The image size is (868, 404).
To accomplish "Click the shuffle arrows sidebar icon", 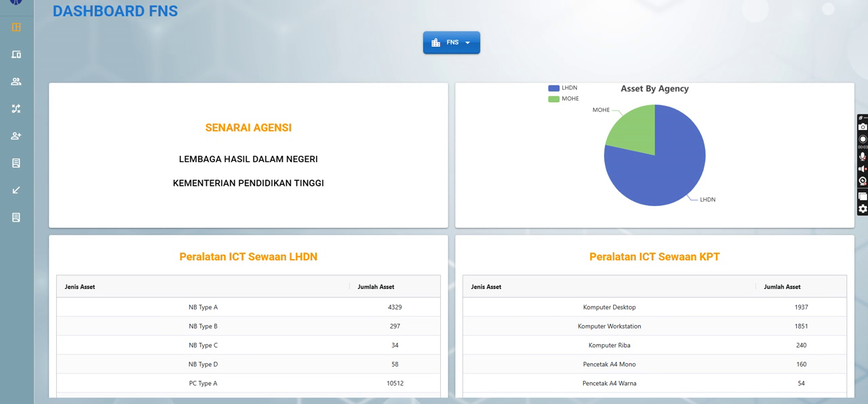I will point(16,108).
